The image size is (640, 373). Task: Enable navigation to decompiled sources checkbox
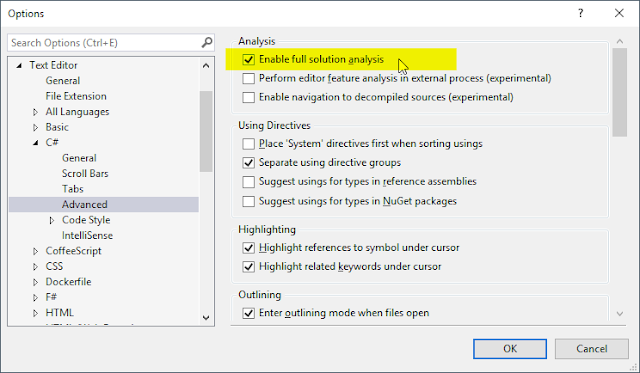pyautogui.click(x=249, y=98)
